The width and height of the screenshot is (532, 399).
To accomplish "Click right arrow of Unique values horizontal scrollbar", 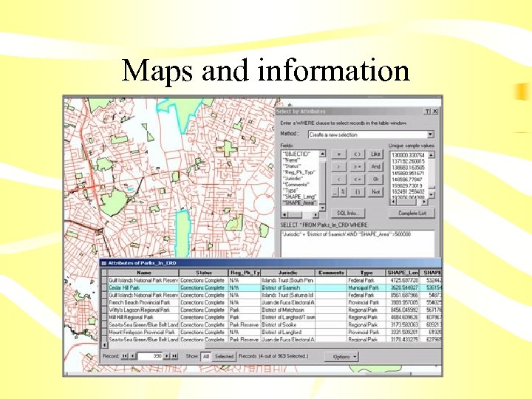I will coord(424,202).
